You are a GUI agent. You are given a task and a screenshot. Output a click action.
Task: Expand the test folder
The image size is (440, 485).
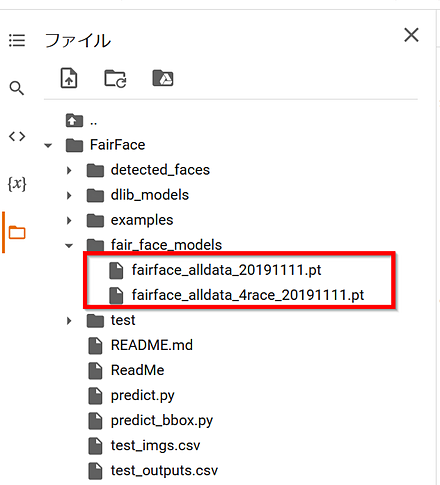69,321
